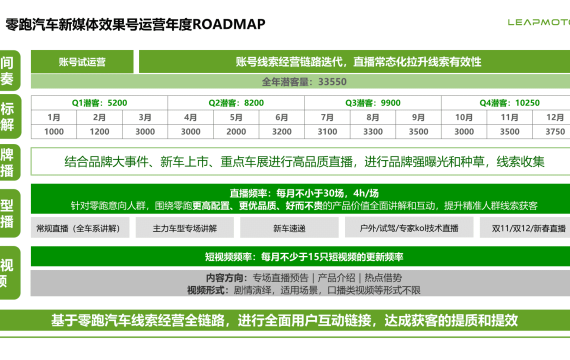This screenshot has width=570, height=360.
Task: Select the 9月 cell
Action: pyautogui.click(x=418, y=117)
